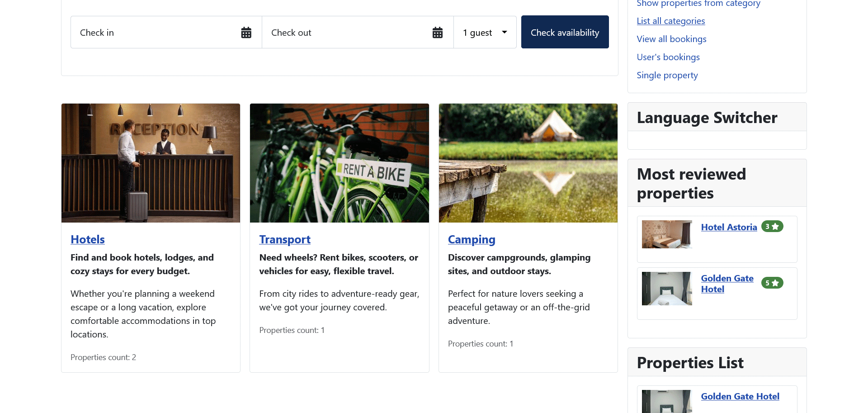Open Hotel Astoria from most reviewed
Viewport: 868px width, 413px height.
click(x=729, y=227)
